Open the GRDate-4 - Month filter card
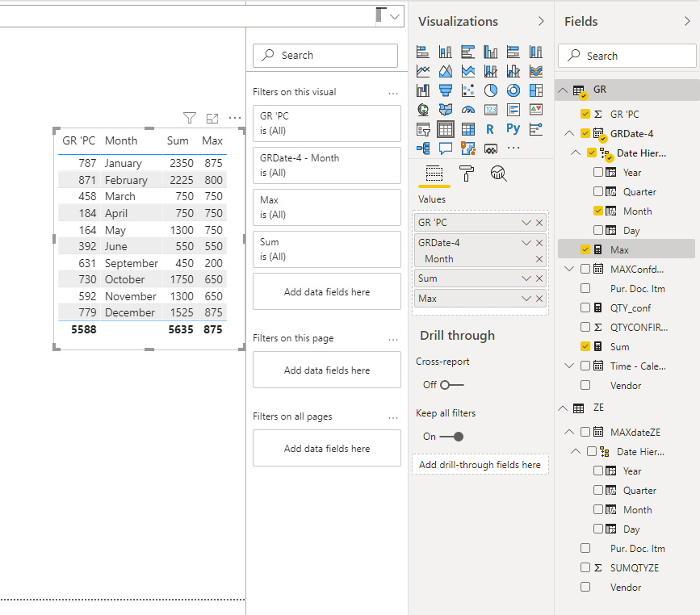 (x=327, y=165)
